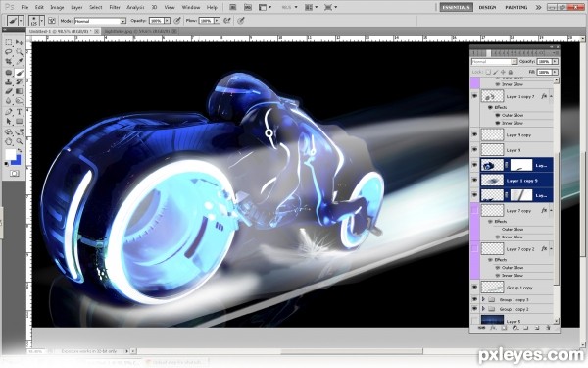Viewport: 588px width, 368px height.
Task: Open the Layer menu
Action: (x=76, y=7)
